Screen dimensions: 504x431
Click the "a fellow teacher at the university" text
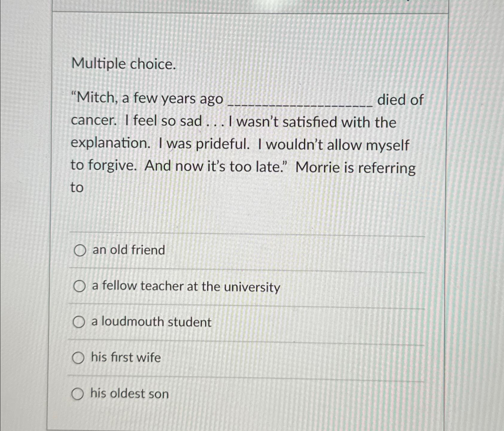tap(185, 287)
